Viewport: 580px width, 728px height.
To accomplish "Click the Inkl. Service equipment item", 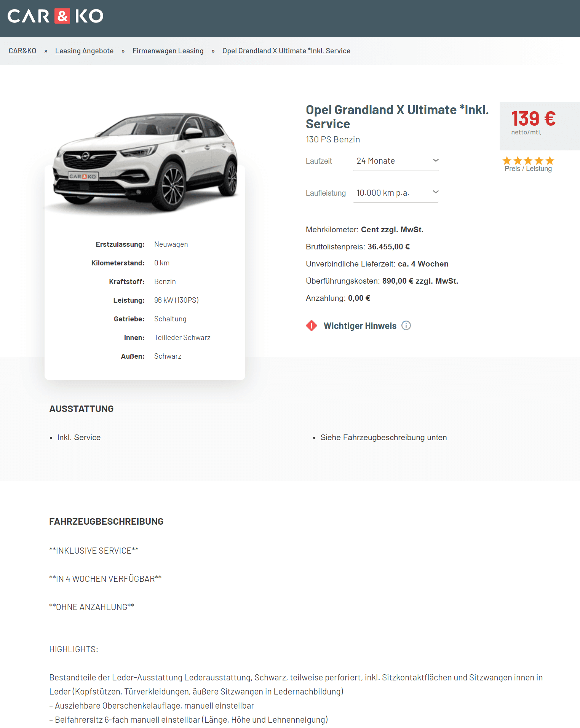I will (x=79, y=437).
